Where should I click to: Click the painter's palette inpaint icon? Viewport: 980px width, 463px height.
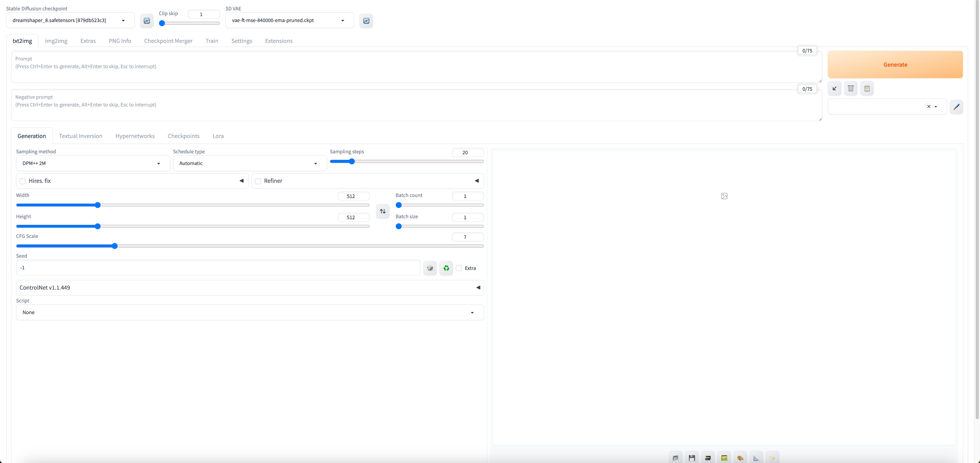point(740,458)
